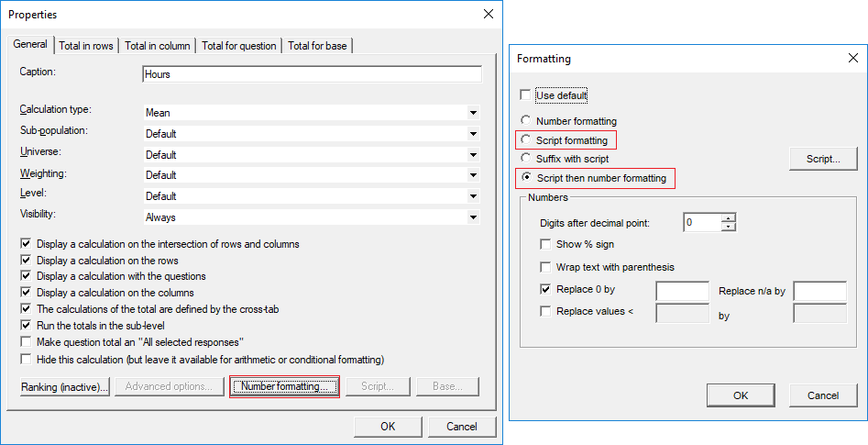Increase digits after decimal point value
This screenshot has width=868, height=445.
[729, 218]
